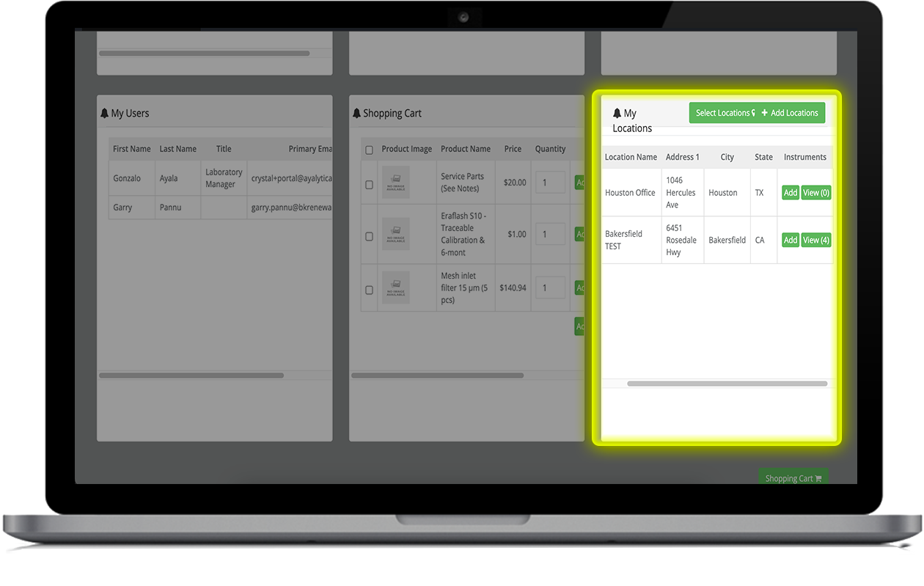Tick the checkbox for Service Parts row
Image resolution: width=924 pixels, height=586 pixels.
pos(369,184)
